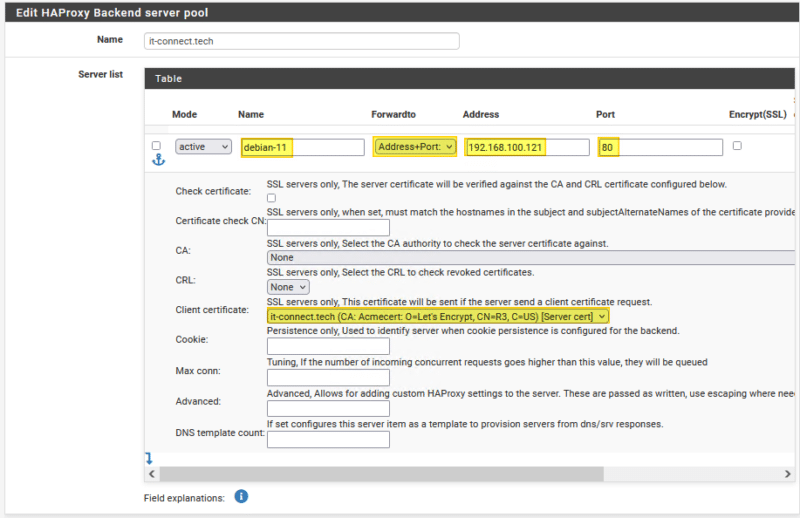
Task: Click the backend Name field it-connect.tech
Action: point(301,41)
